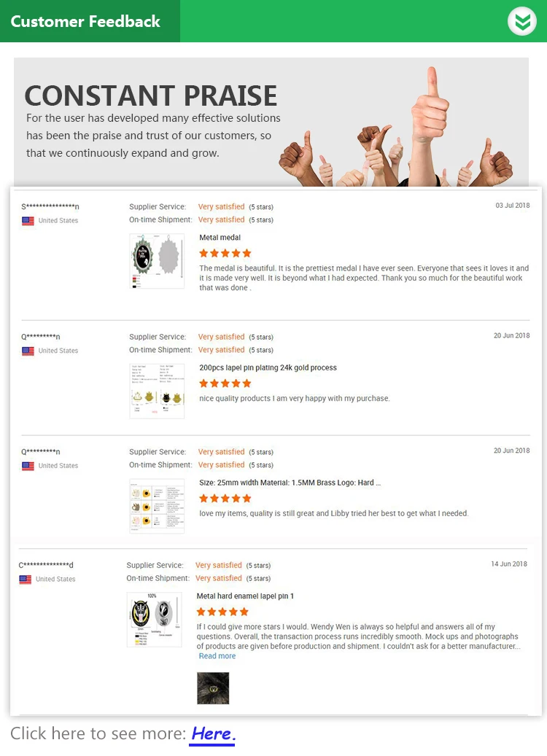This screenshot has height=756, width=547.
Task: Open the 200pcs lapel pin order thumbnail
Action: [157, 391]
